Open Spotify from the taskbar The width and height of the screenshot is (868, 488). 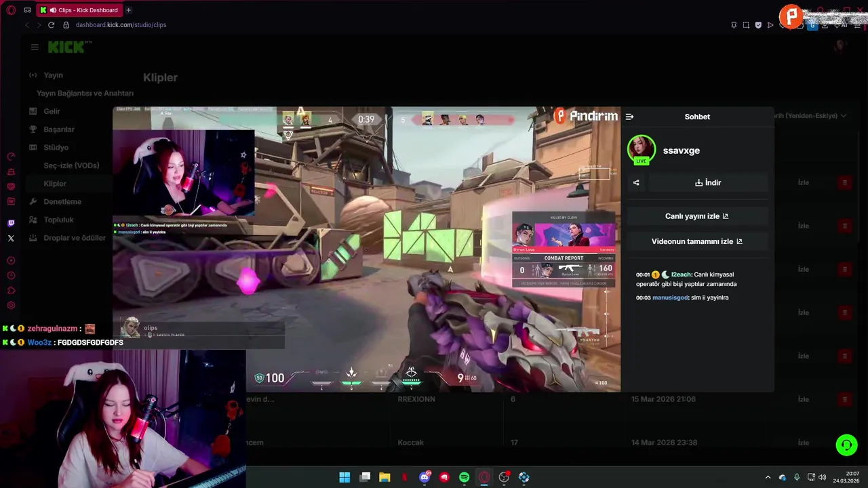pyautogui.click(x=464, y=477)
